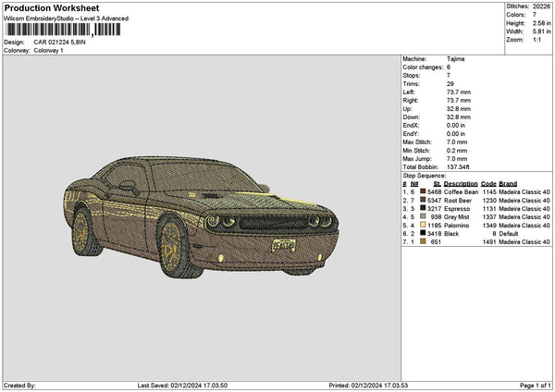Image resolution: width=555 pixels, height=392 pixels.
Task: Select the Palomino color swatch
Action: pos(424,225)
